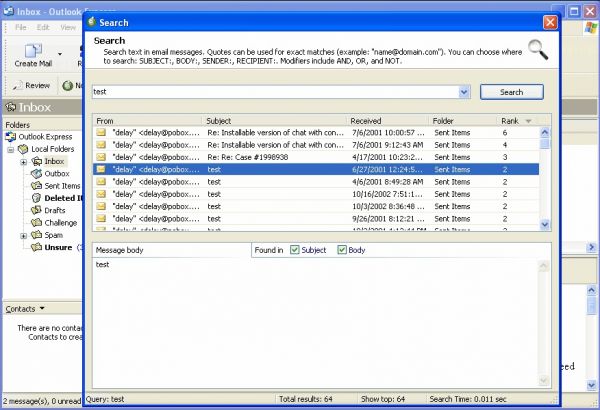This screenshot has width=600, height=410.
Task: Select the Challenge folder
Action: pyautogui.click(x=60, y=223)
